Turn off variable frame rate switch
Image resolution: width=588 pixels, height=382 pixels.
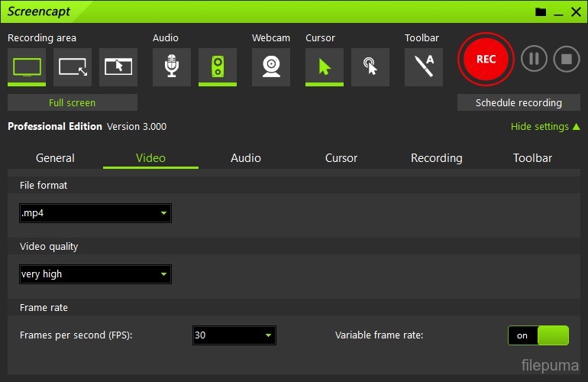click(538, 335)
